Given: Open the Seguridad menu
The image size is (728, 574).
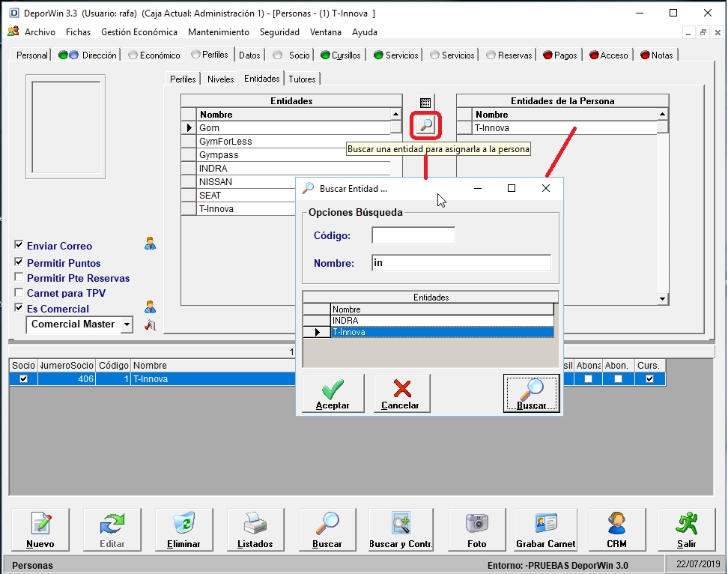Looking at the screenshot, I should point(279,32).
